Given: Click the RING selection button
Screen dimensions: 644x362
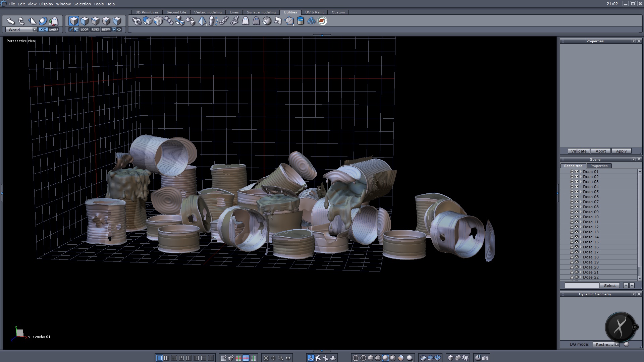Looking at the screenshot, I should click(95, 29).
